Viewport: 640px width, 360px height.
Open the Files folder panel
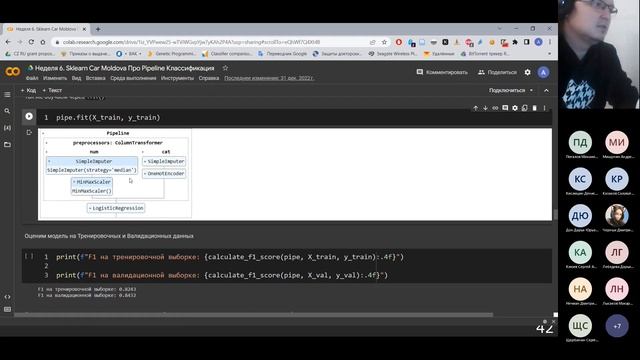pos(7,144)
